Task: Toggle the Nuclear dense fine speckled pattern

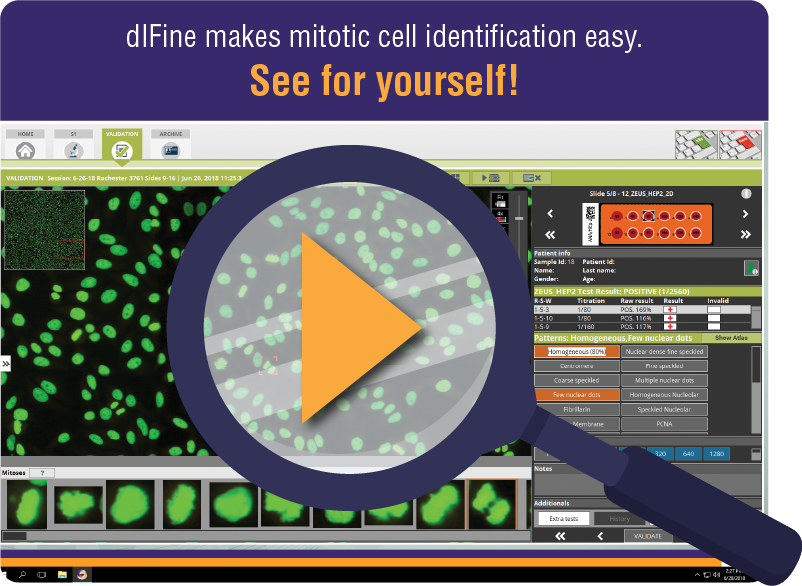Action: pos(664,352)
